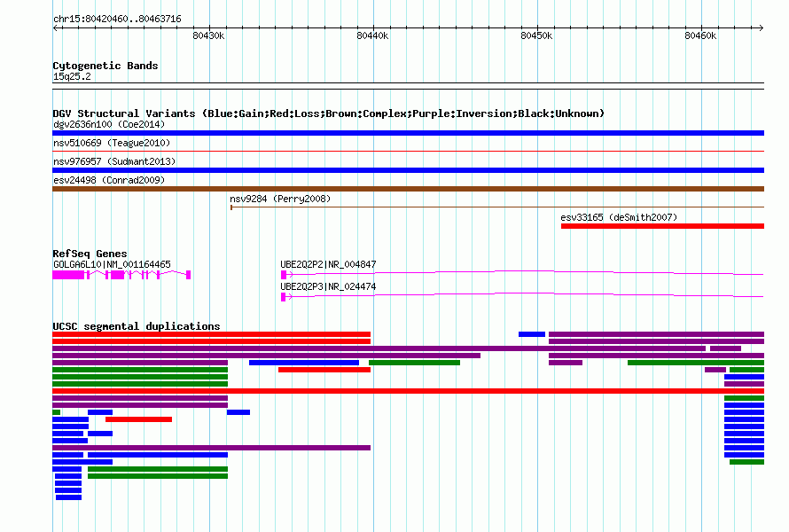The image size is (789, 532).
Task: Click the 80430k ruler label
Action: coord(208,35)
